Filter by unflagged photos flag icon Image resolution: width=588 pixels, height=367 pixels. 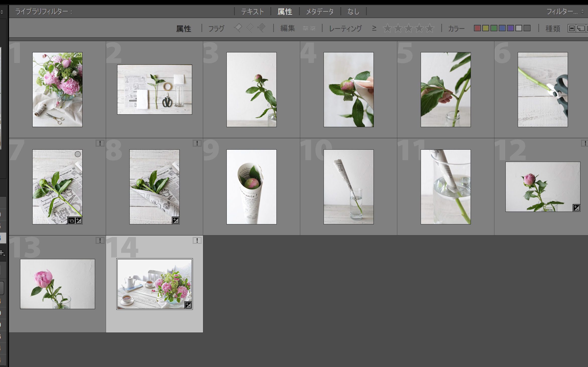250,28
